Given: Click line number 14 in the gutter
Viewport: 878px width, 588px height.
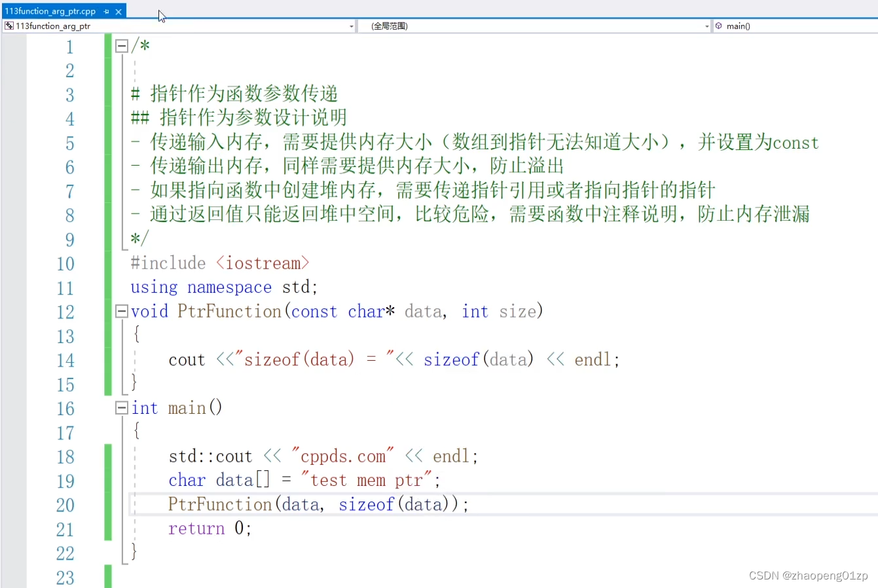Looking at the screenshot, I should tap(65, 361).
